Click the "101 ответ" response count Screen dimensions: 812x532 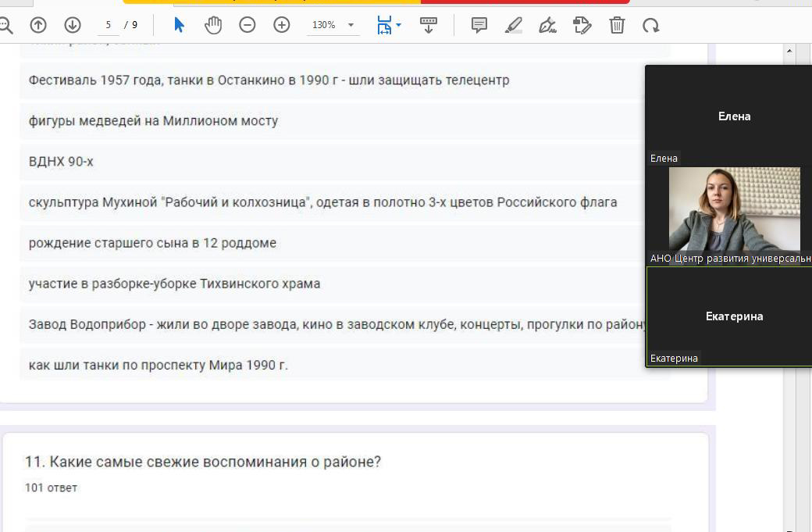(52, 488)
